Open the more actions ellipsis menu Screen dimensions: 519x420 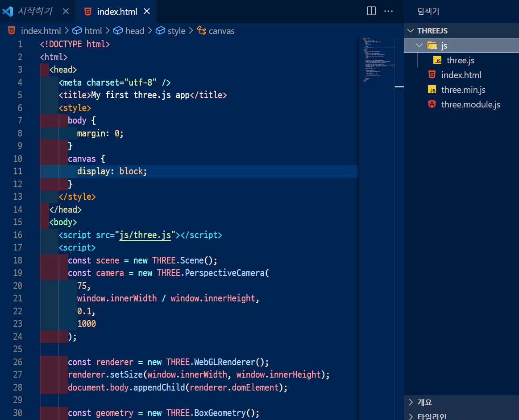pos(389,11)
